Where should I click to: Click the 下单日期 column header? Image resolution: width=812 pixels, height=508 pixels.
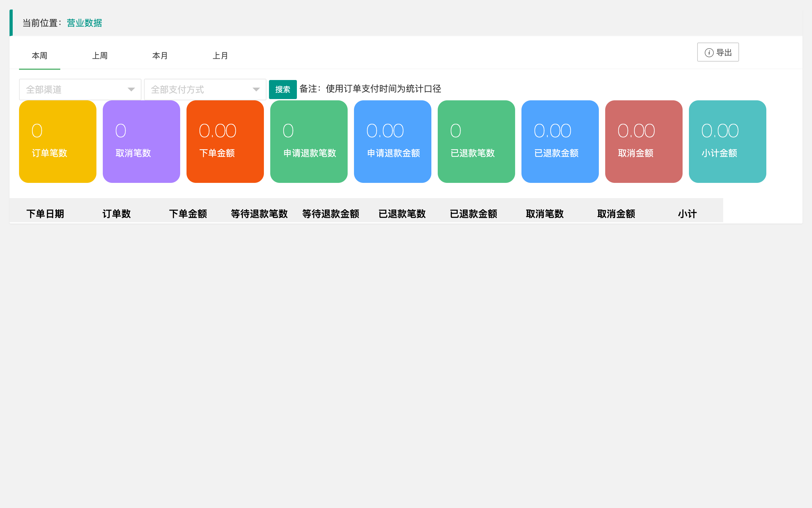pos(45,214)
